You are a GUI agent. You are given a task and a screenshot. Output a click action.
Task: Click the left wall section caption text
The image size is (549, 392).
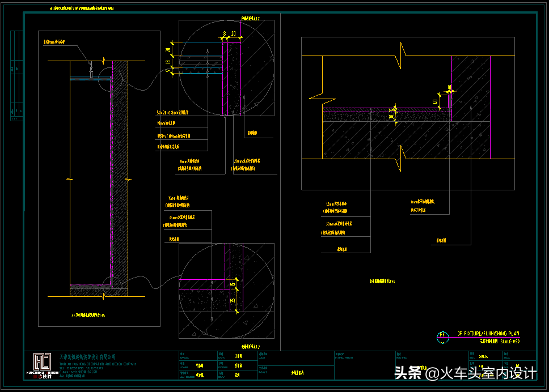click(88, 316)
